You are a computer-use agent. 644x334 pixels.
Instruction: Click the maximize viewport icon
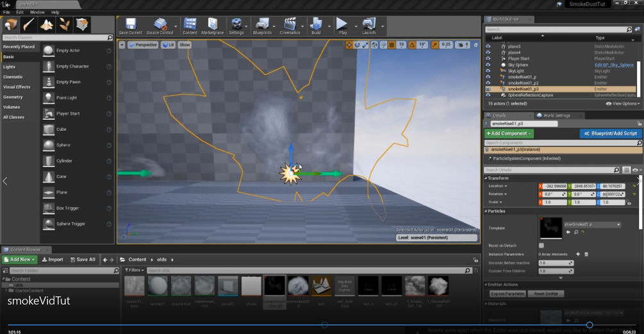(x=475, y=45)
